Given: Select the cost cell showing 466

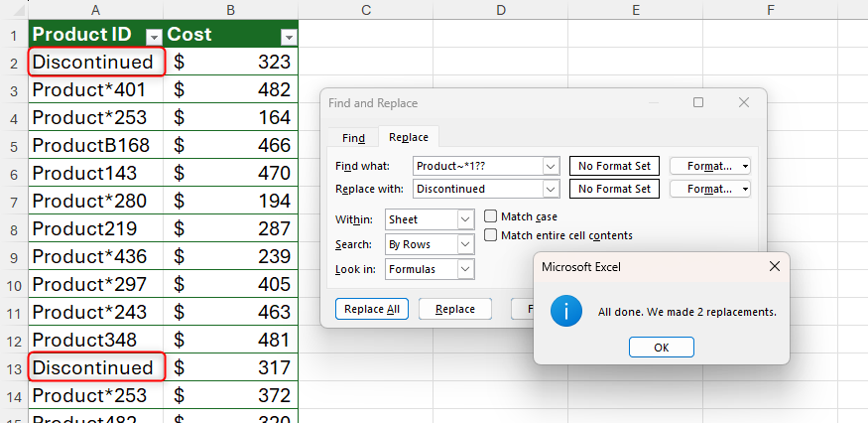Looking at the screenshot, I should (231, 145).
